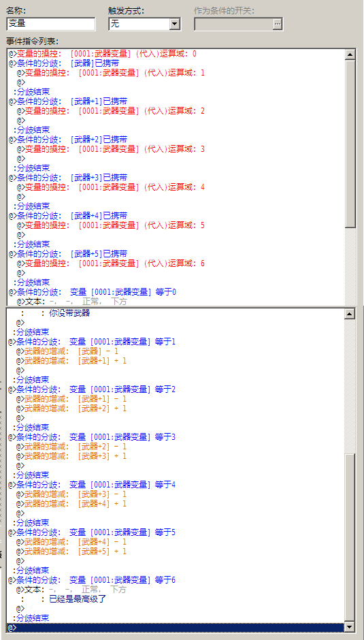This screenshot has width=364, height=640.
Task: Select the row 变量的操控 运算域: 1
Action: [176, 73]
